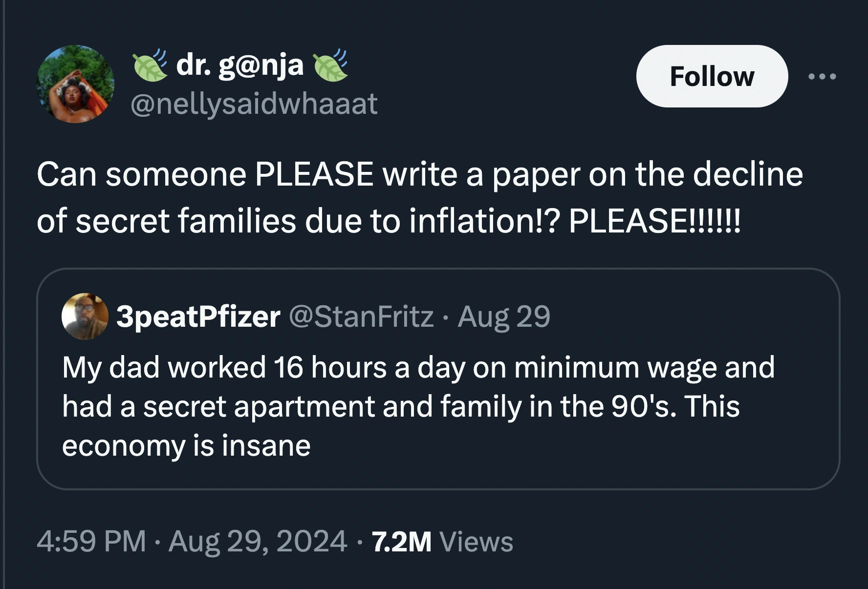Image resolution: width=868 pixels, height=589 pixels.
Task: Open the dr. g@nja display name link
Action: (x=239, y=65)
